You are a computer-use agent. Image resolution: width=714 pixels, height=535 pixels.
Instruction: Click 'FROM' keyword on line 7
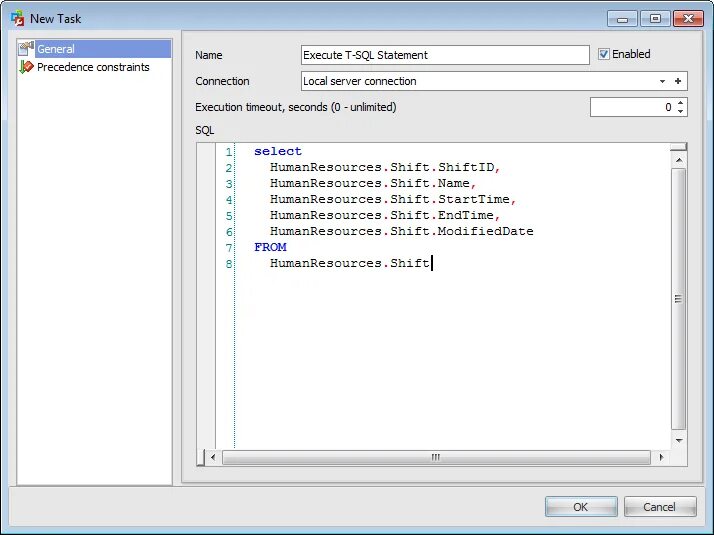click(x=270, y=247)
